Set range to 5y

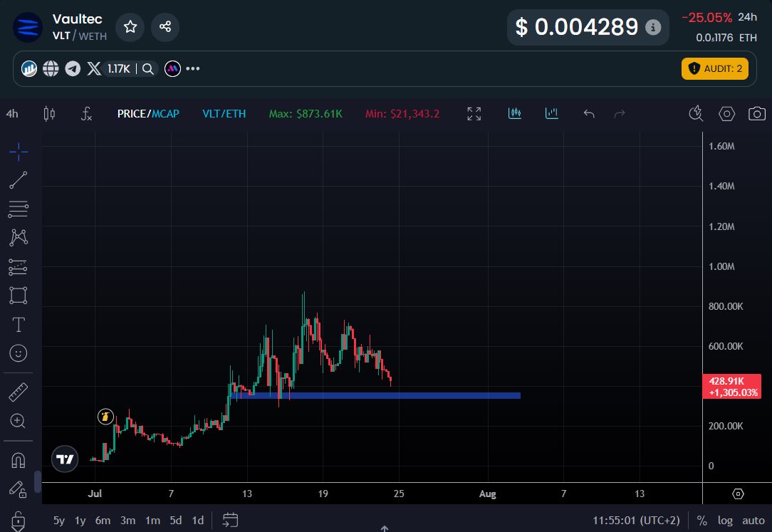click(59, 520)
